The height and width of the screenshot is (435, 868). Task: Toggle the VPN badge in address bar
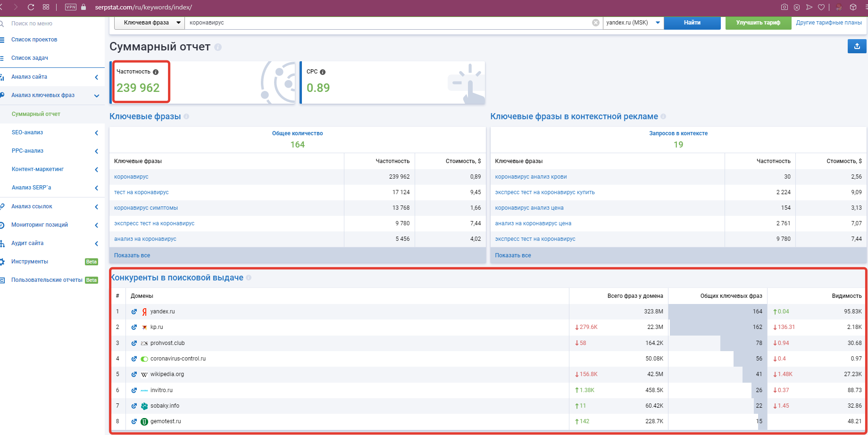click(x=71, y=7)
